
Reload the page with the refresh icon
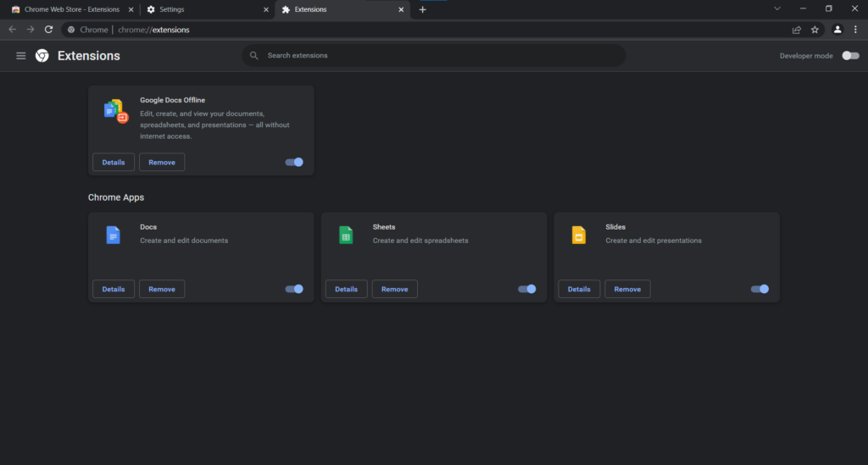coord(48,30)
